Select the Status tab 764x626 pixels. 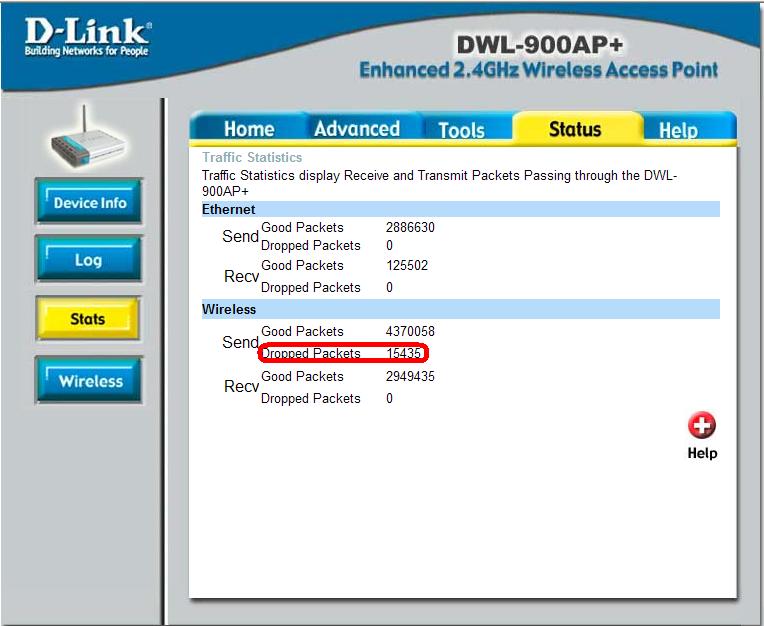click(575, 129)
